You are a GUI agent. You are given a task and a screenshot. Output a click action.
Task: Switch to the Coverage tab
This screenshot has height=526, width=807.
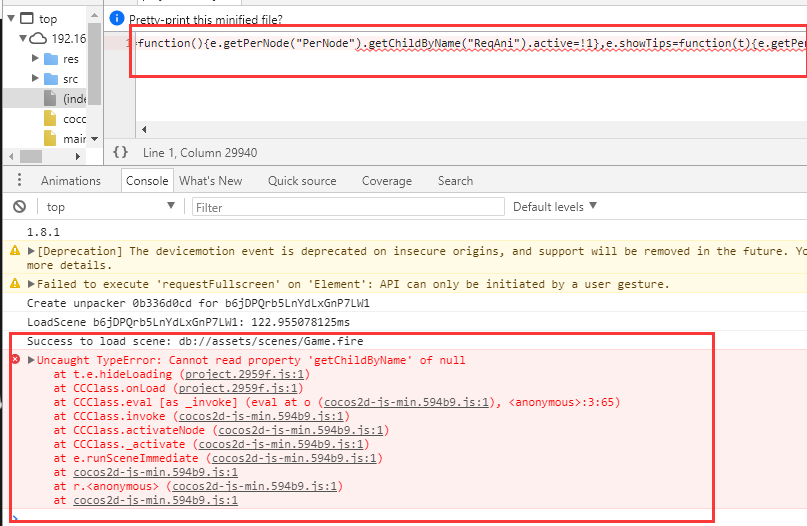(387, 181)
